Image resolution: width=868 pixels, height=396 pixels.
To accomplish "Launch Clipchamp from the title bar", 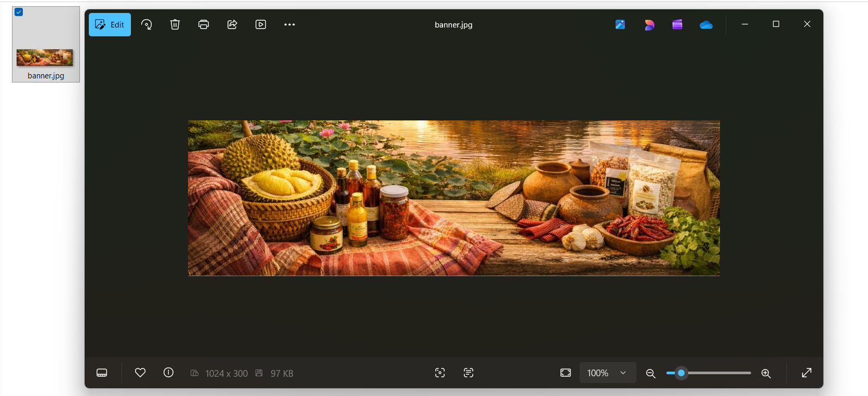I will coord(677,24).
